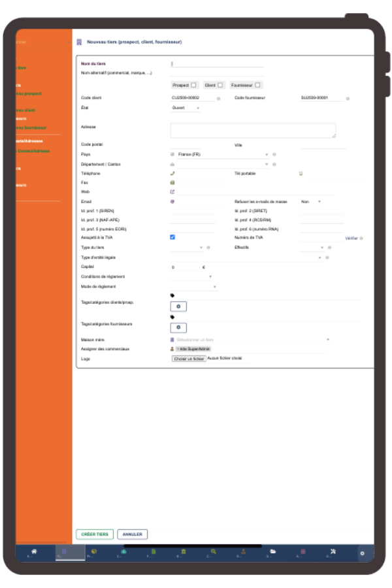Click the Adresse text area
The width and height of the screenshot is (392, 588).
253,131
